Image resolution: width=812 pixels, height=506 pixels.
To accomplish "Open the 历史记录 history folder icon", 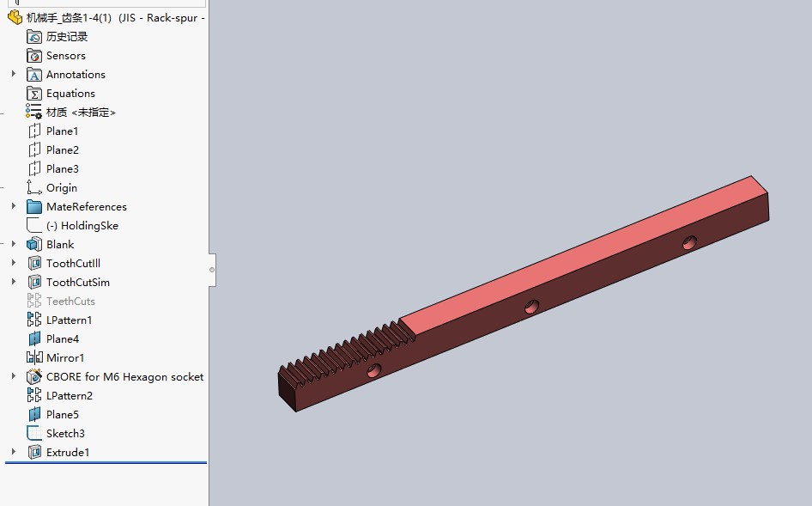I will [34, 37].
